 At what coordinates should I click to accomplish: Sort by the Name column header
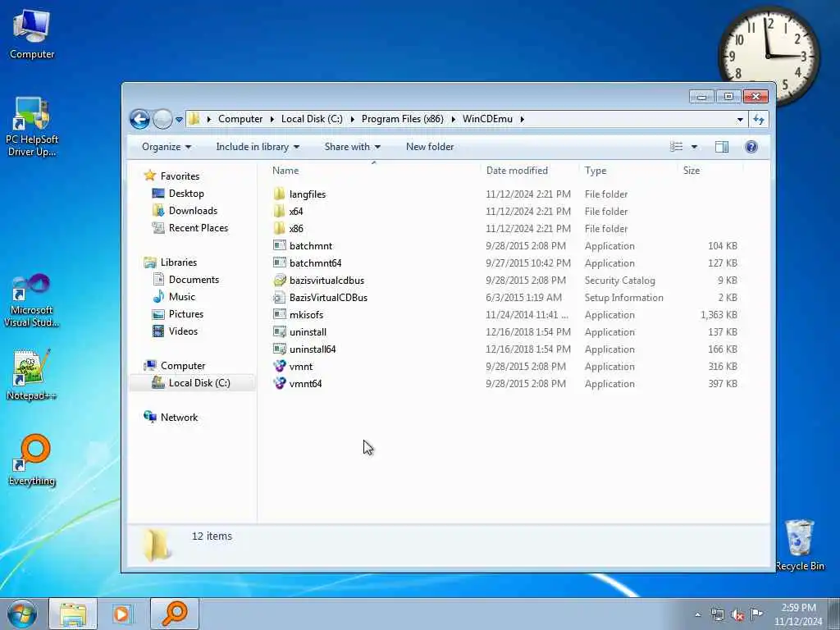[285, 171]
